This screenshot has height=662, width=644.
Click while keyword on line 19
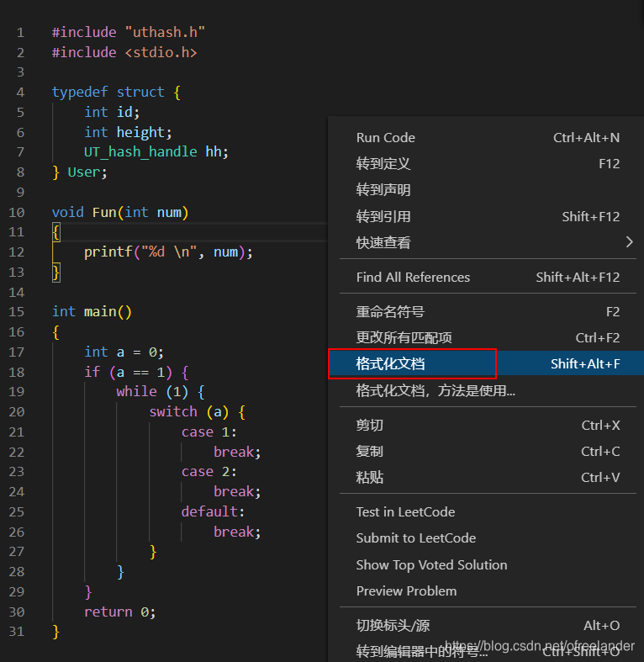click(136, 392)
